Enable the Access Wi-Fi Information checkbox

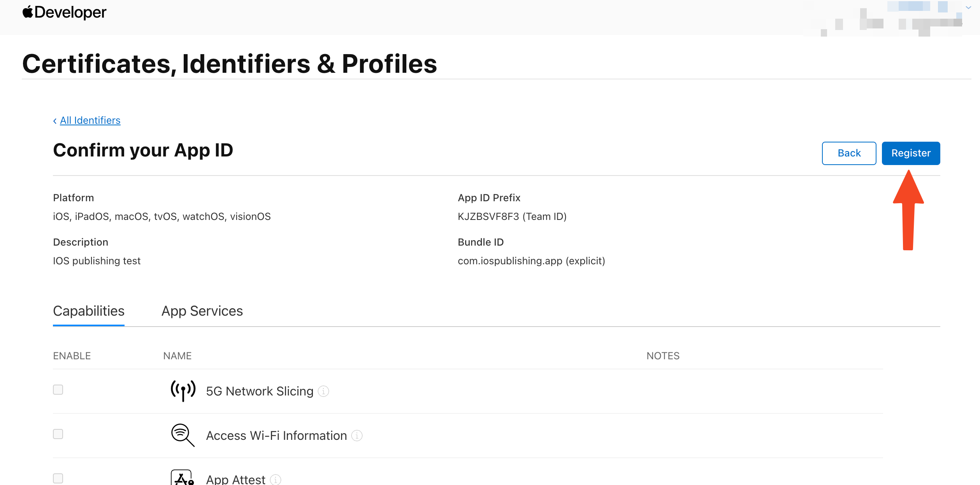58,434
